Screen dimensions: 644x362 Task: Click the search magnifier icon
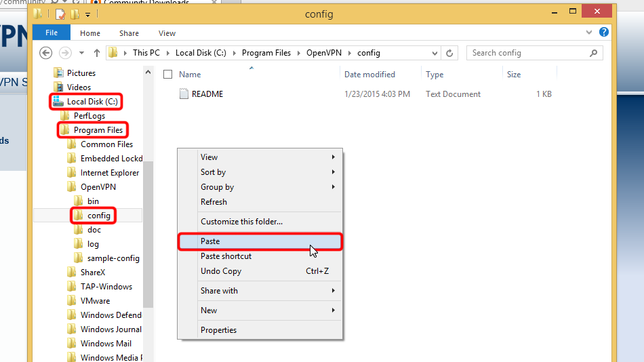pyautogui.click(x=593, y=53)
